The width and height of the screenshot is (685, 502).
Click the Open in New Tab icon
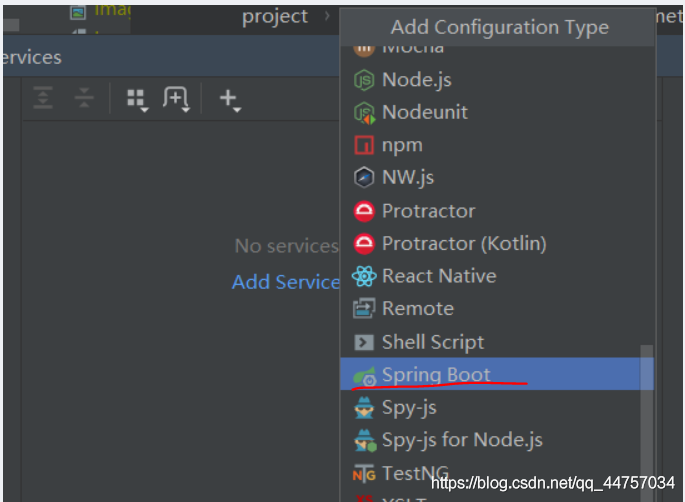click(176, 99)
